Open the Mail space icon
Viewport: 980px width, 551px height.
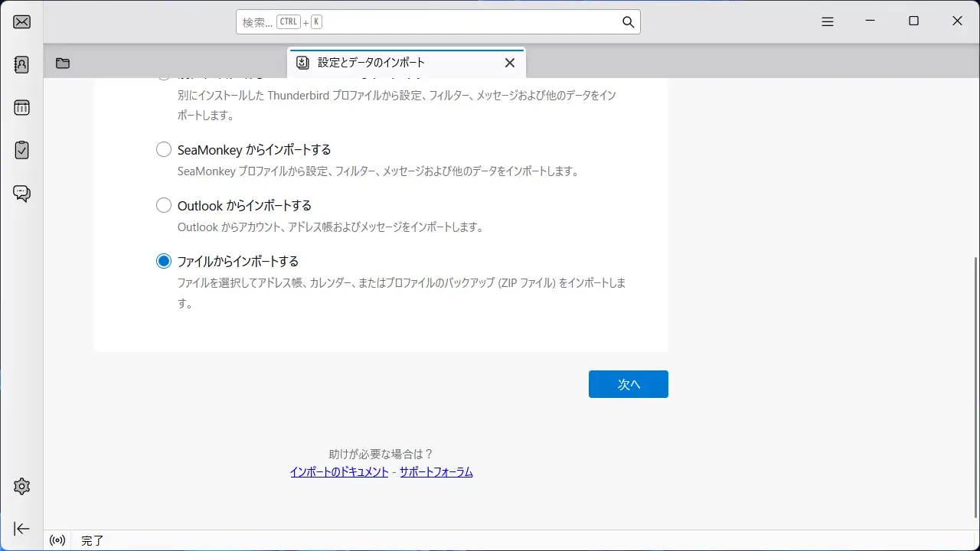[x=22, y=21]
